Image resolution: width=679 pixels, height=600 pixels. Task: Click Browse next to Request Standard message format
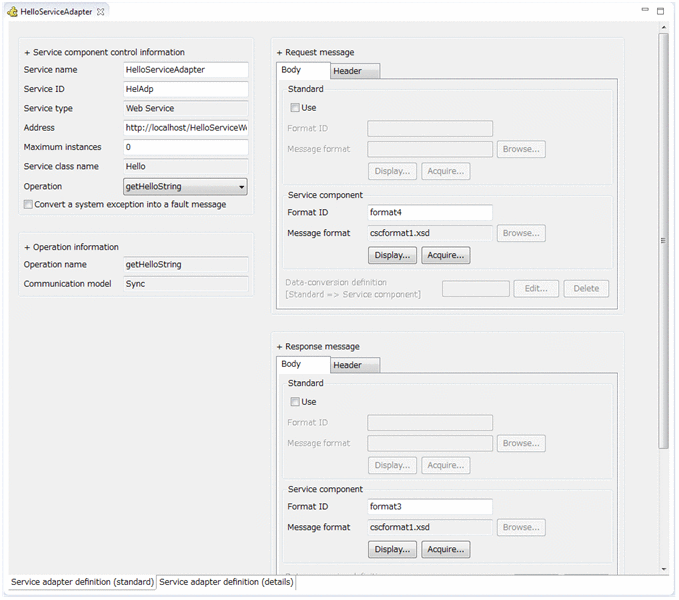[521, 149]
